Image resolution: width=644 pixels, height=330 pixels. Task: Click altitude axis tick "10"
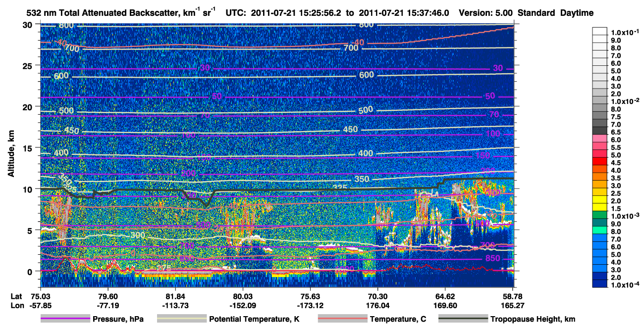click(x=29, y=189)
